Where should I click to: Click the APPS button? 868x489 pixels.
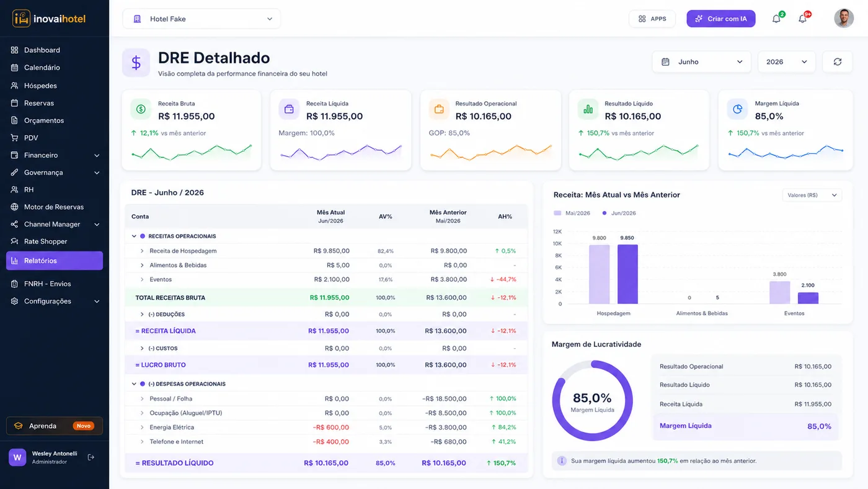652,19
